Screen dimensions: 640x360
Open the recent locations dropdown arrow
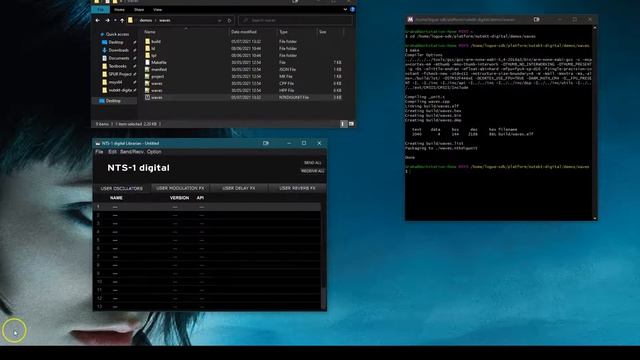[115, 20]
